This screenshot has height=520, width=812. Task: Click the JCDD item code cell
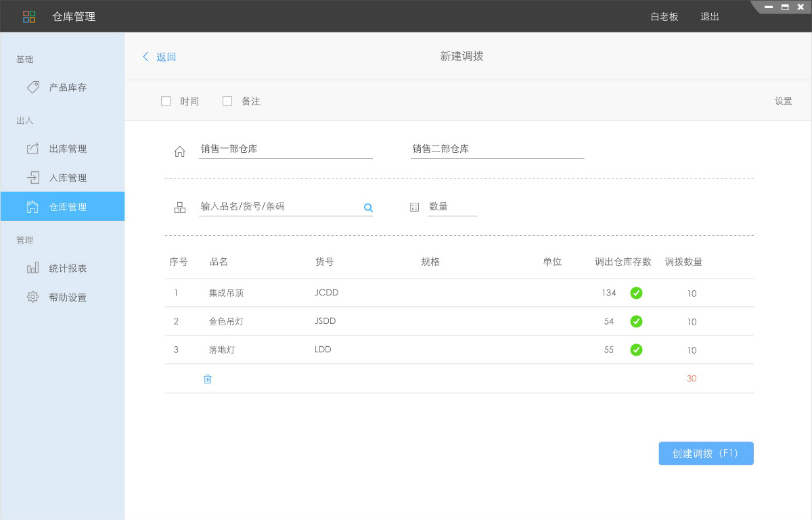[x=326, y=293]
